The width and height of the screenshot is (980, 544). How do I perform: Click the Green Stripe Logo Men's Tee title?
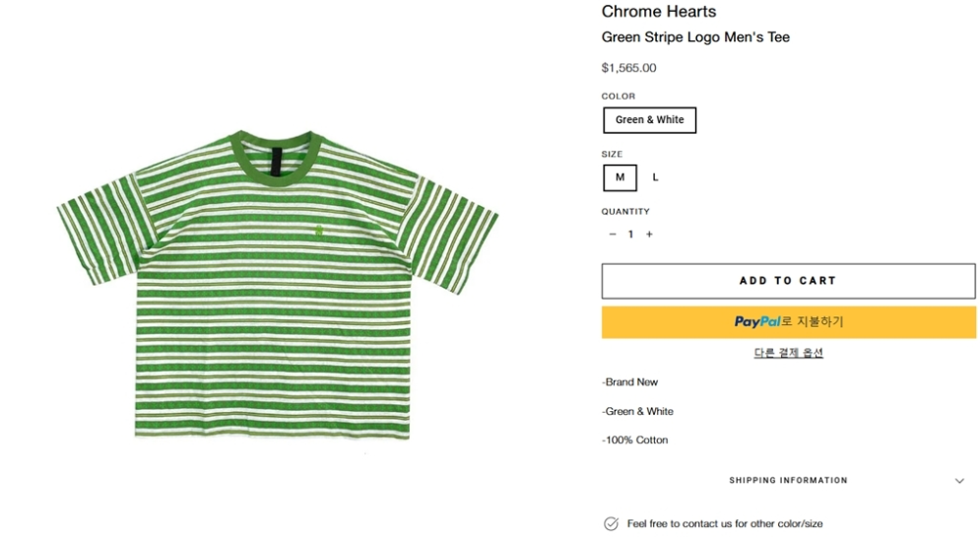(695, 37)
